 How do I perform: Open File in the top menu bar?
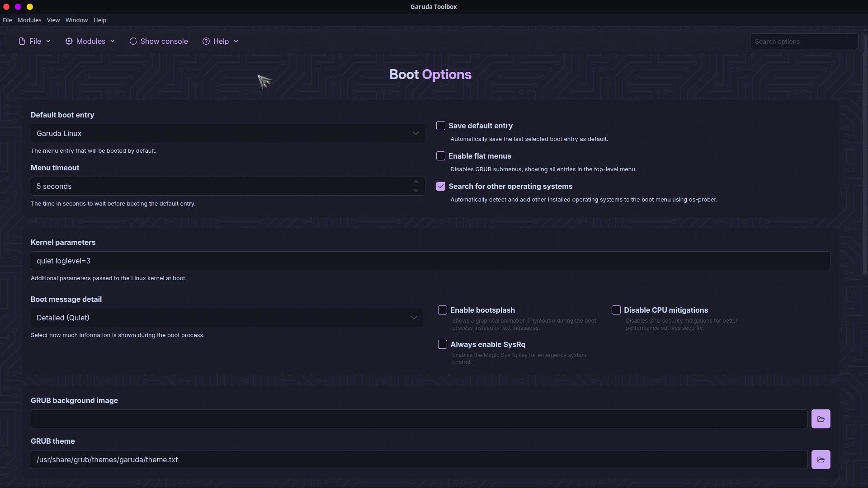point(7,20)
